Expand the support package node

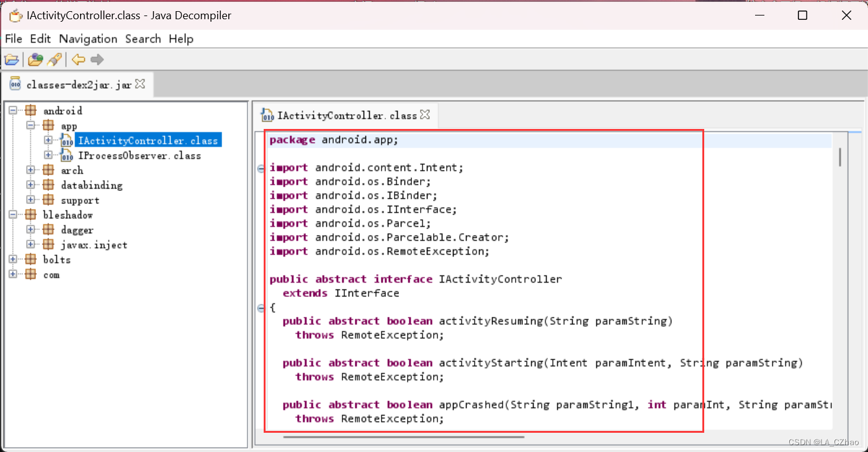(31, 200)
